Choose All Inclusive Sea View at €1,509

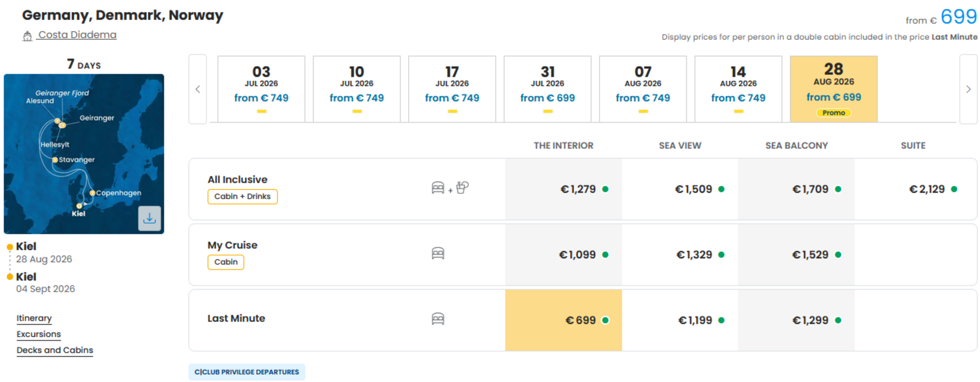[x=680, y=189]
